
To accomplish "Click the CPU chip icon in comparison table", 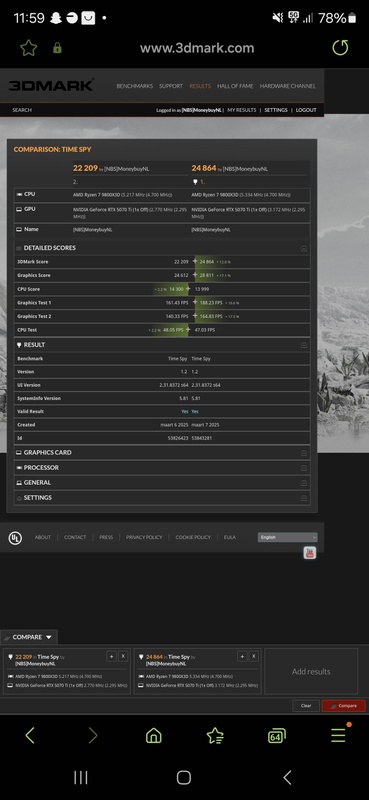I will 19,194.
